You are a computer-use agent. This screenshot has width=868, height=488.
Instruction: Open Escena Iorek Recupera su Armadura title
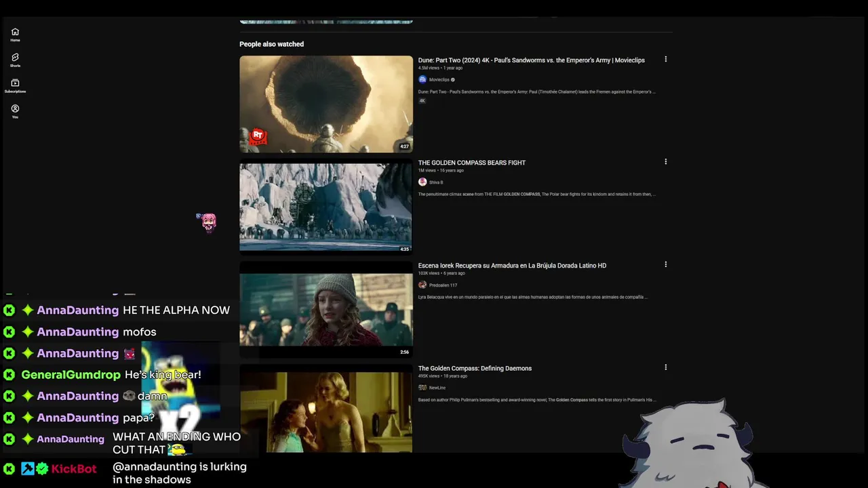click(x=512, y=266)
